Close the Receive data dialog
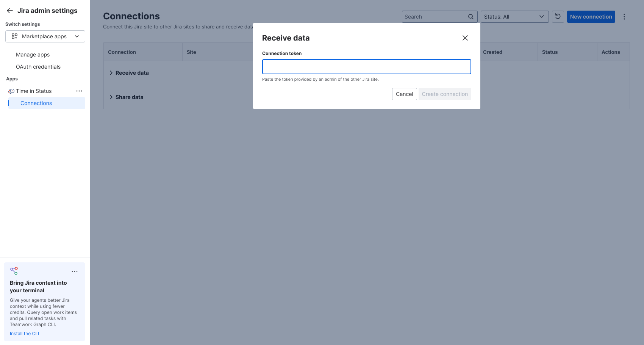 [465, 38]
